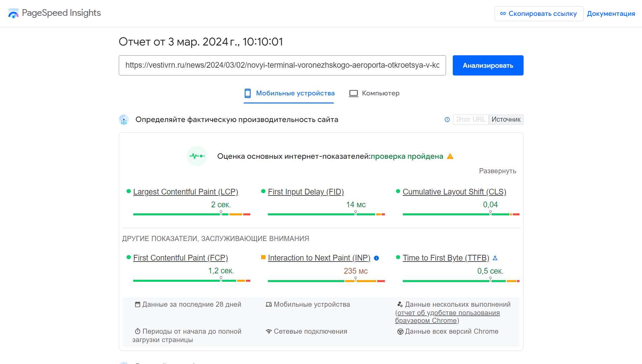
Task: Click the TTFB value 0,5 сек.
Action: coord(490,271)
